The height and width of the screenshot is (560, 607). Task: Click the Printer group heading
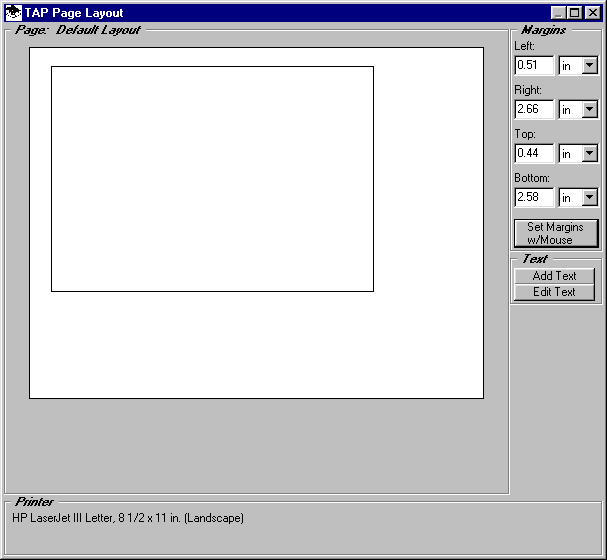coord(34,502)
